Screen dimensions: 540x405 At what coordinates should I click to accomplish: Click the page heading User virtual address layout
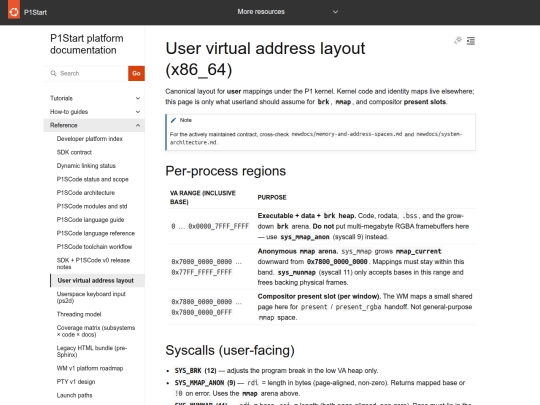pyautogui.click(x=265, y=59)
